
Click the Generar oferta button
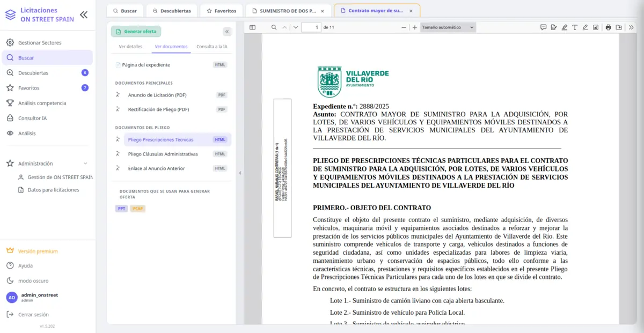(x=136, y=32)
